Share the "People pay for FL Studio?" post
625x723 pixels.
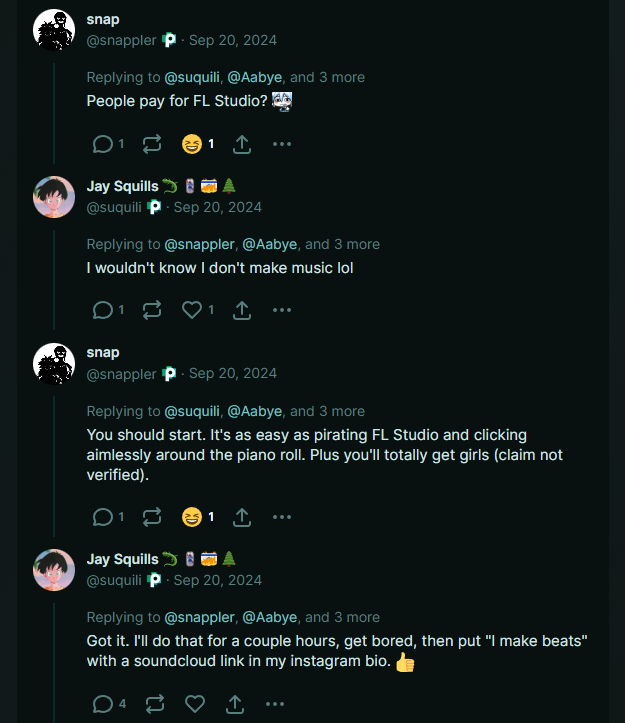pyautogui.click(x=242, y=144)
